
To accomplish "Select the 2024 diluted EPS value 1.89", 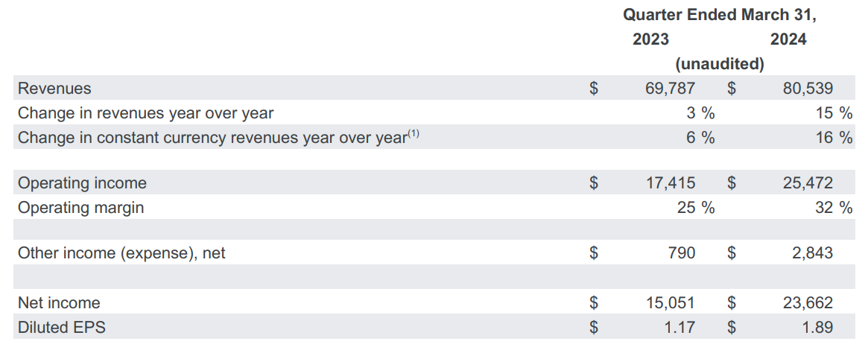I will (817, 327).
